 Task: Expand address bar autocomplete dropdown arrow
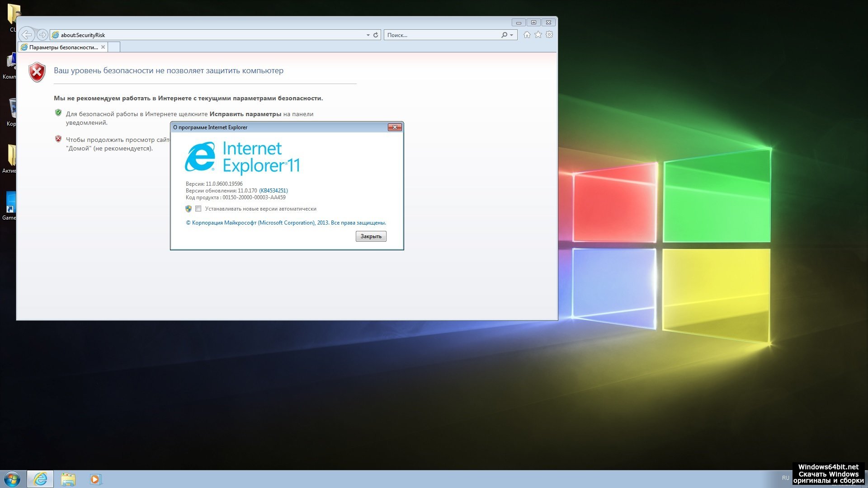tap(368, 35)
